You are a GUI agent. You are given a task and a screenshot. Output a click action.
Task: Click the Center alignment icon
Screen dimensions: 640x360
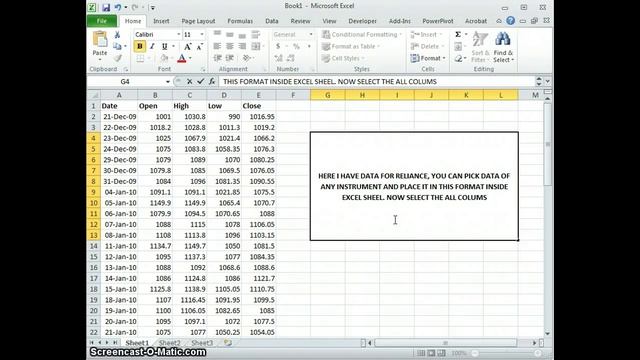point(230,47)
